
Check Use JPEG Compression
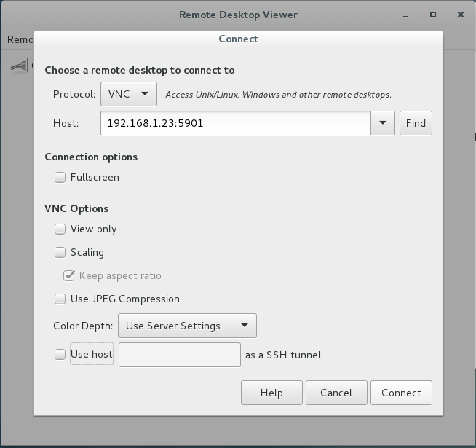coord(60,299)
